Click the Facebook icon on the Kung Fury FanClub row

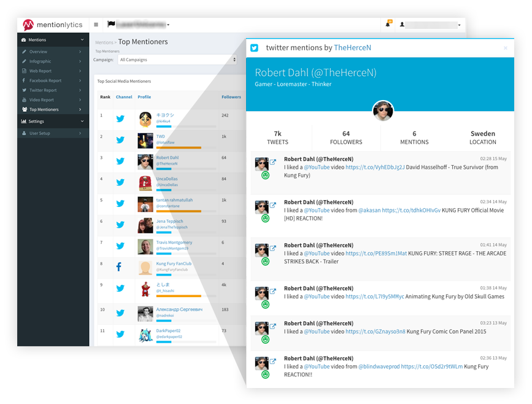[120, 266]
